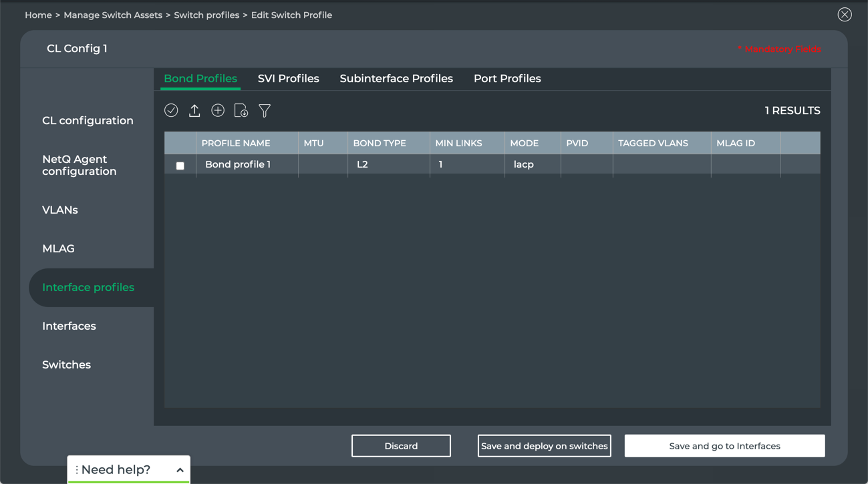Click the import file download icon
The height and width of the screenshot is (484, 868).
tap(241, 111)
